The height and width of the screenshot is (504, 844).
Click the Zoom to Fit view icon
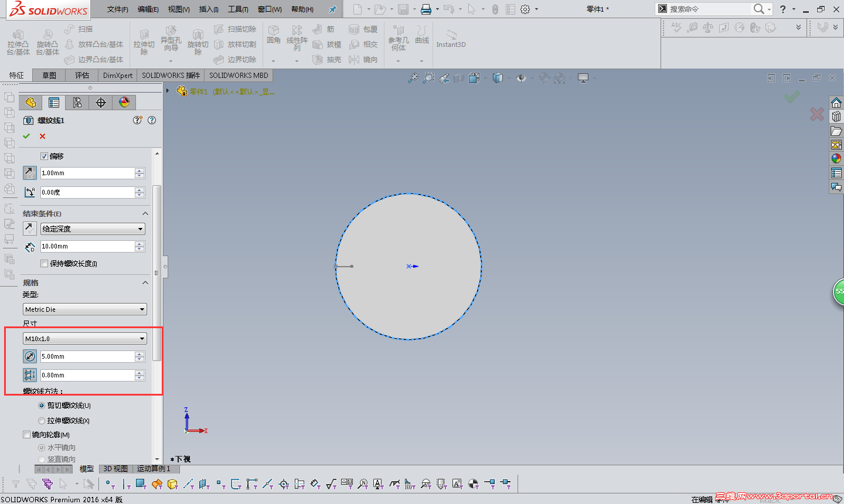pos(413,78)
